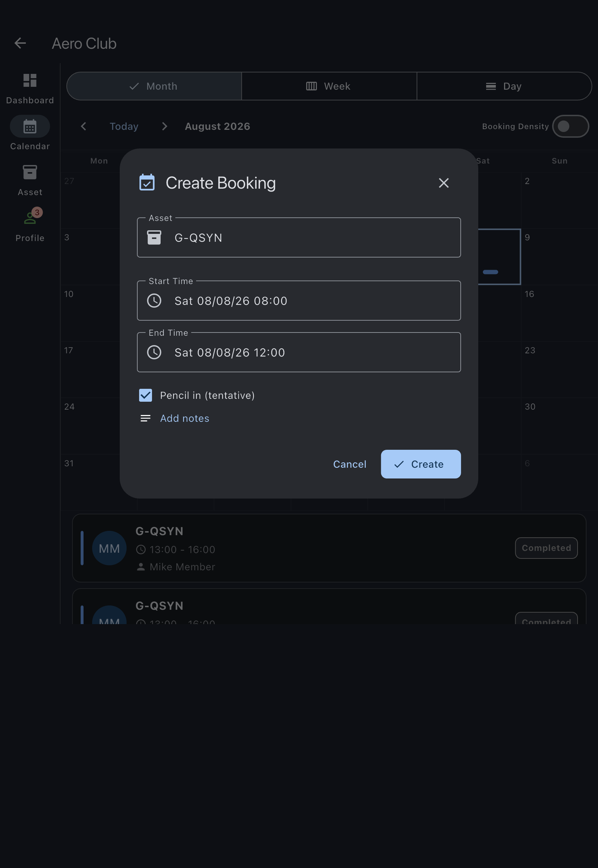Click the archive box icon in Asset field

(x=154, y=237)
